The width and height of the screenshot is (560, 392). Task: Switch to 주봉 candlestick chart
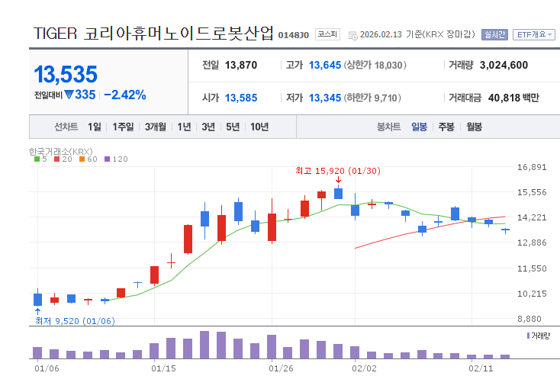pyautogui.click(x=446, y=127)
